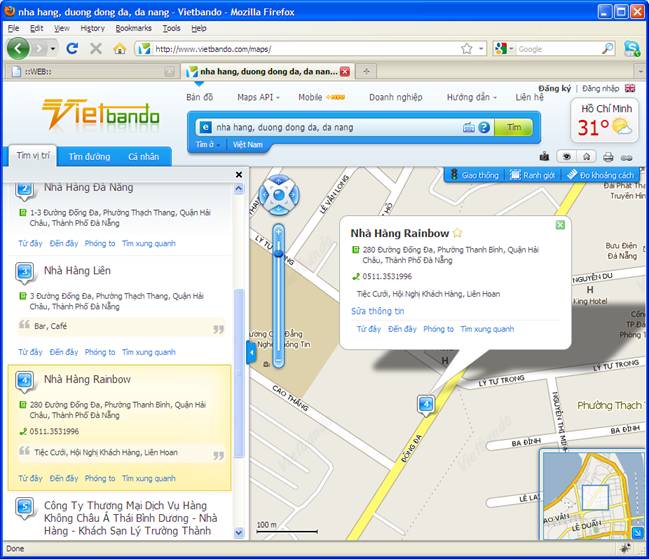The width and height of the screenshot is (649, 559).
Task: Click the zoom slider handle
Action: [x=279, y=252]
